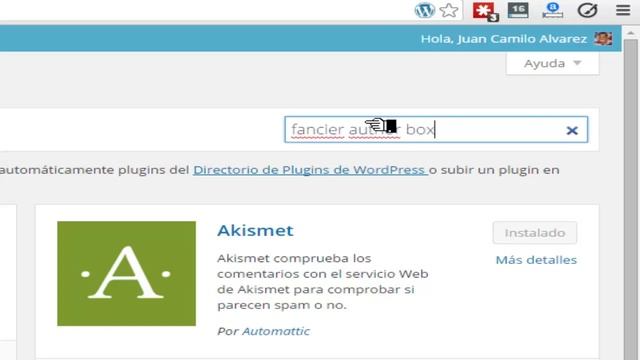Click the Akismet plugin logo thumbnail
The width and height of the screenshot is (640, 360).
point(127,273)
